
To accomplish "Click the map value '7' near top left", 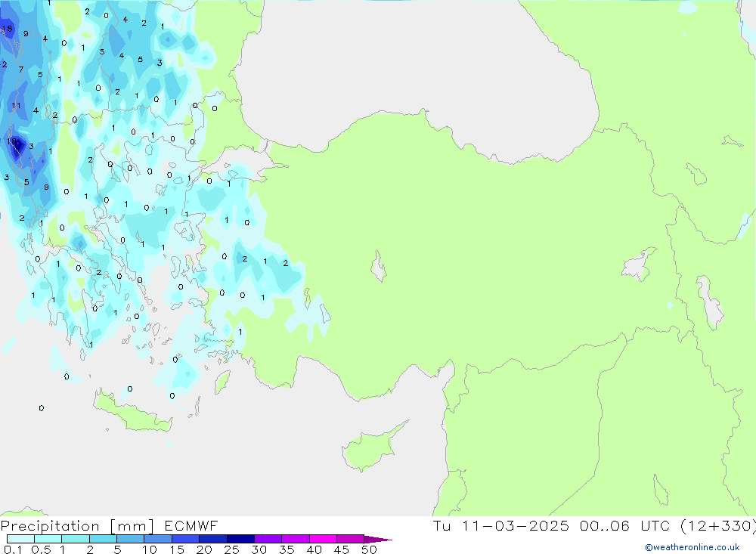I will (20, 70).
